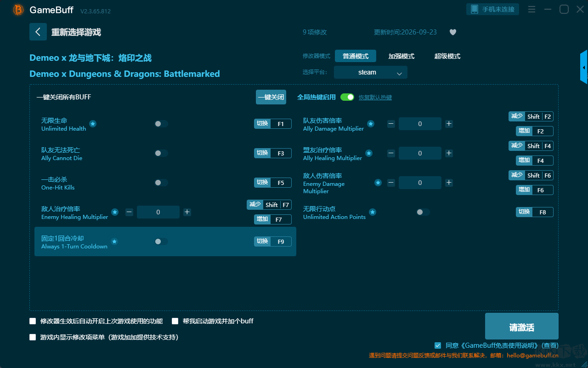Toggle Unlimited Health switch
This screenshot has height=368, width=588.
click(161, 124)
